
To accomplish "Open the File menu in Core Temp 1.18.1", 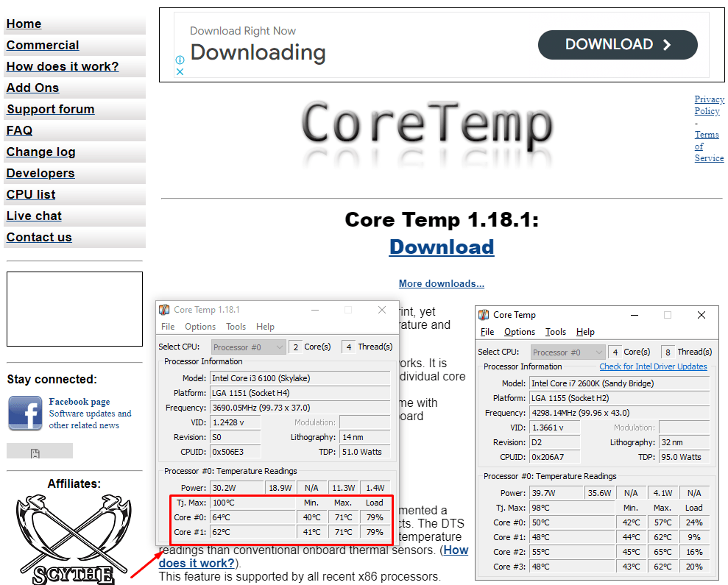I will [x=167, y=326].
